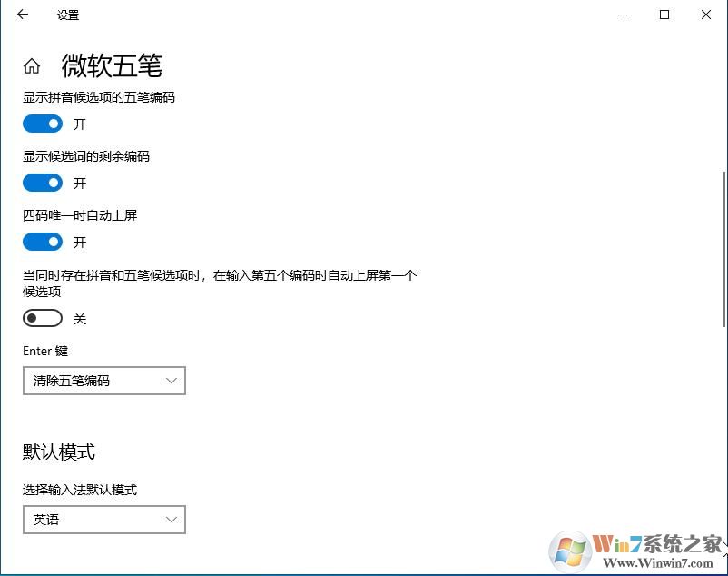This screenshot has width=728, height=576.
Task: Expand 选择输入法默认模式 dropdown showing 英语
Action: [104, 520]
